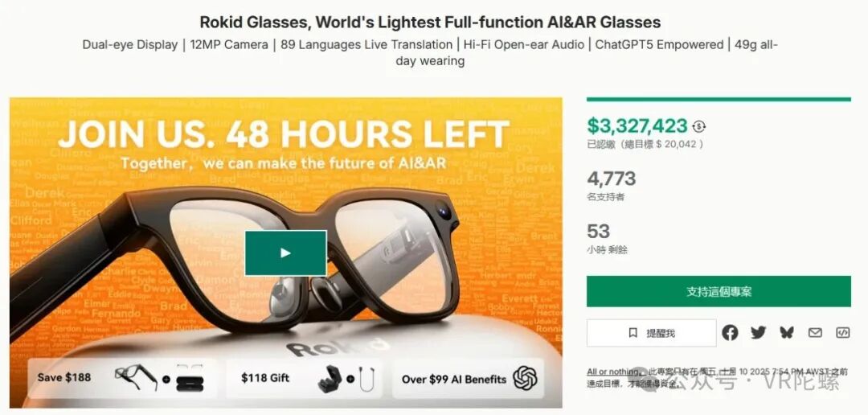Share the project via email icon

click(815, 332)
